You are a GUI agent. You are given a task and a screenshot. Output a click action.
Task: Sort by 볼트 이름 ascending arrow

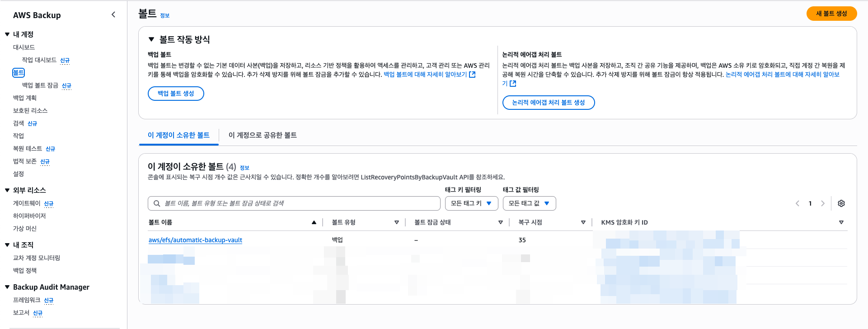(314, 222)
